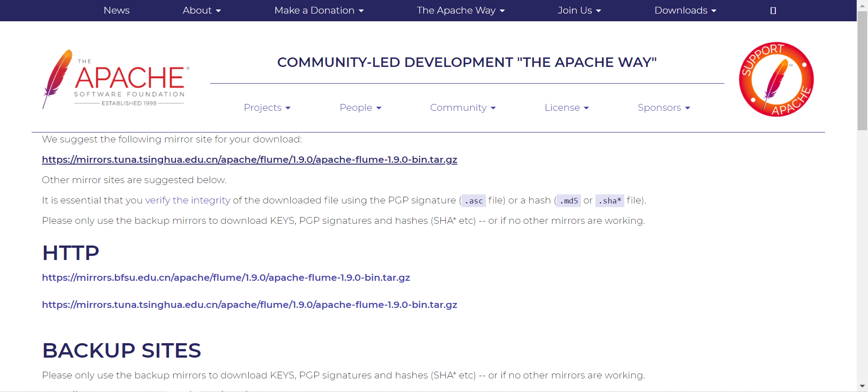This screenshot has width=868, height=392.
Task: Open the 'verify the integrity' link
Action: click(x=188, y=200)
